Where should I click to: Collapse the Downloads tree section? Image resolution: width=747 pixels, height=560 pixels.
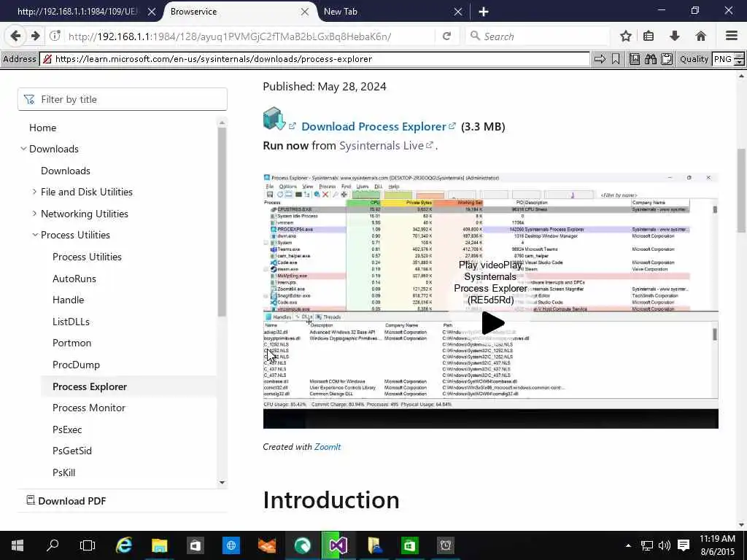point(23,149)
